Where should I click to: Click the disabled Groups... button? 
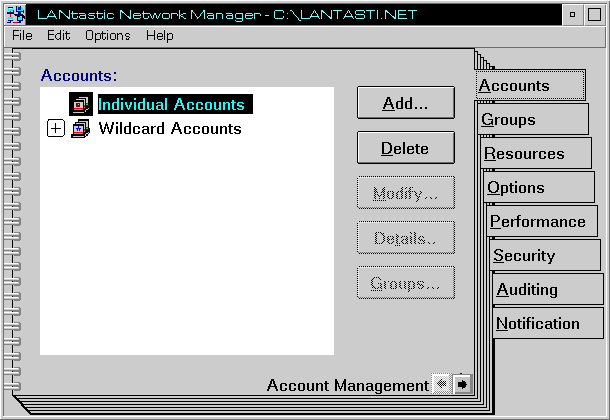[406, 283]
